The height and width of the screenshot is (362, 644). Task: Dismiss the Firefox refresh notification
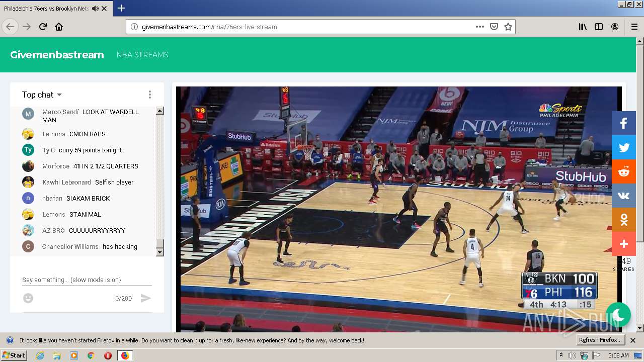[x=633, y=340]
